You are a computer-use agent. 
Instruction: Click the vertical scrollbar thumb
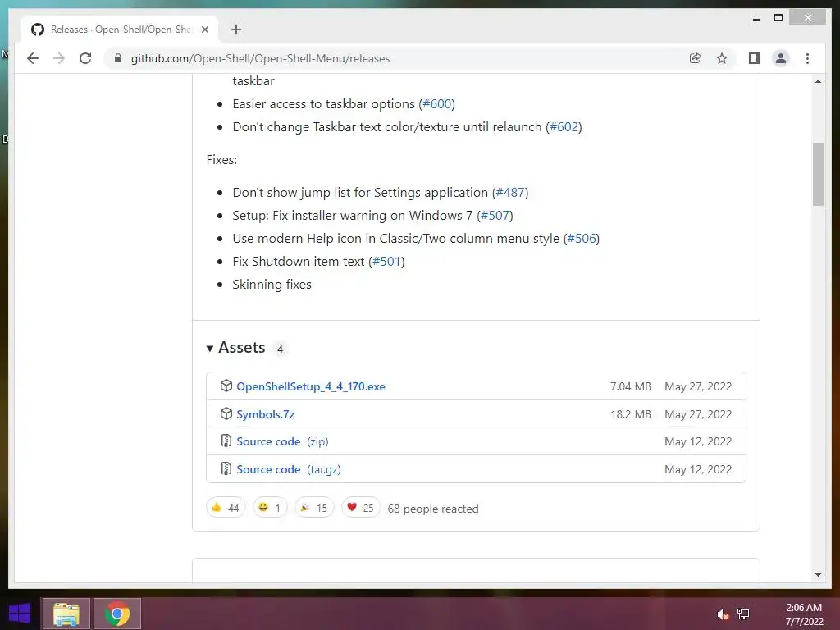pos(818,174)
